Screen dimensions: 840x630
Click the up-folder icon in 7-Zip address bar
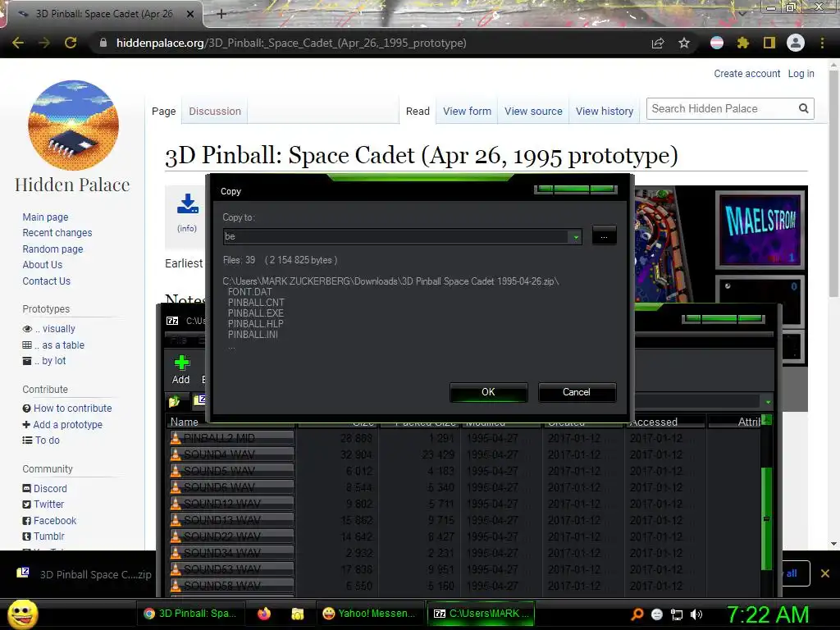(175, 401)
